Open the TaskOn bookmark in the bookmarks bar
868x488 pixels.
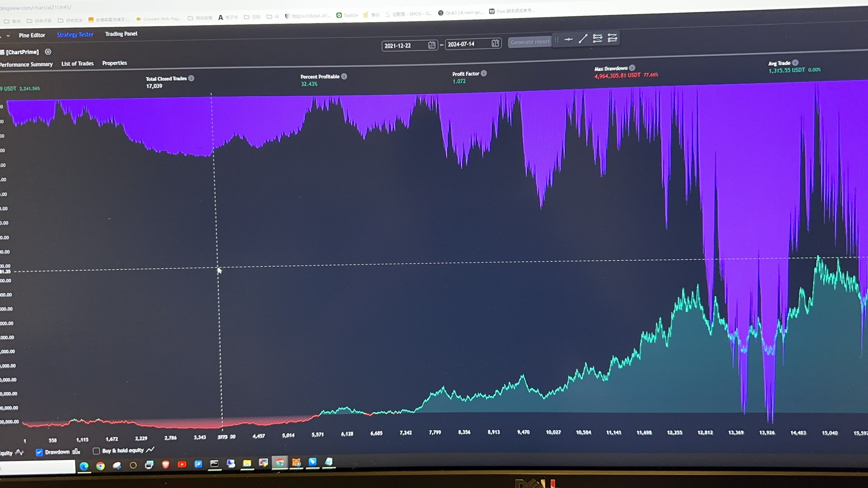(x=348, y=15)
